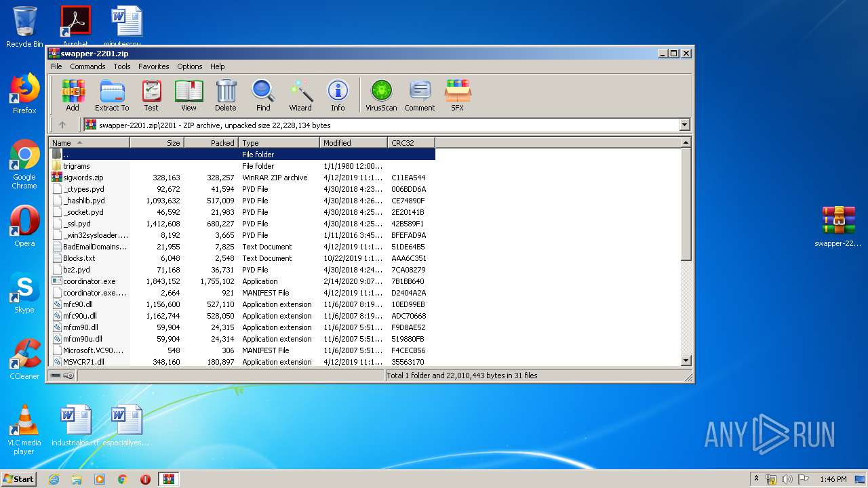Screen dimensions: 868x488
Task: Select the coordinator.exe application row
Action: coord(242,281)
